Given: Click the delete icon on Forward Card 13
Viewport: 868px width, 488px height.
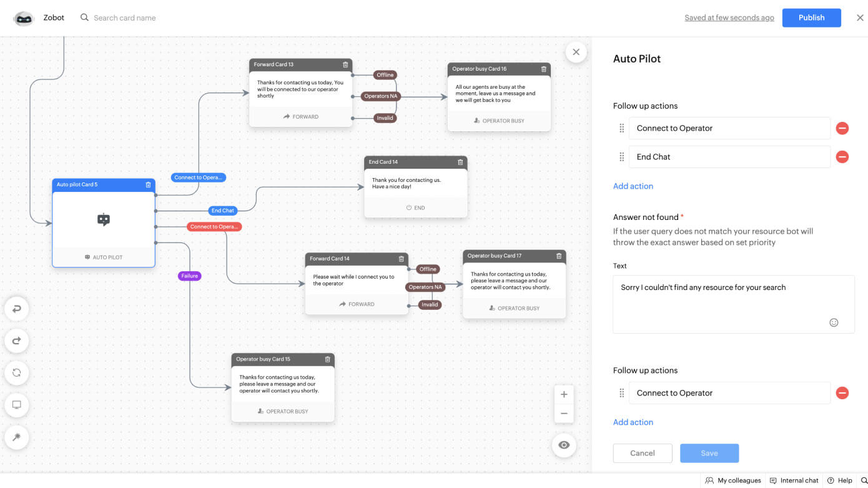Looking at the screenshot, I should [x=346, y=64].
